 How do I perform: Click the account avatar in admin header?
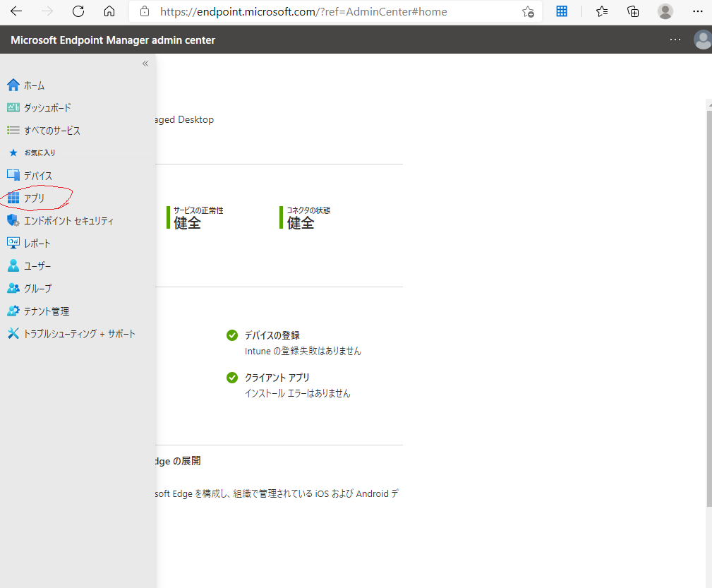[x=703, y=40]
